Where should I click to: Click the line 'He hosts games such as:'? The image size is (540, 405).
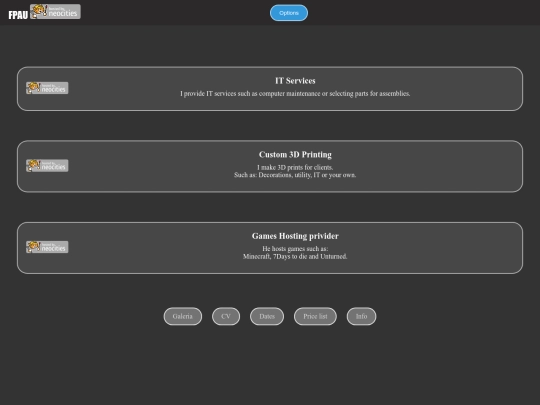tap(295, 249)
